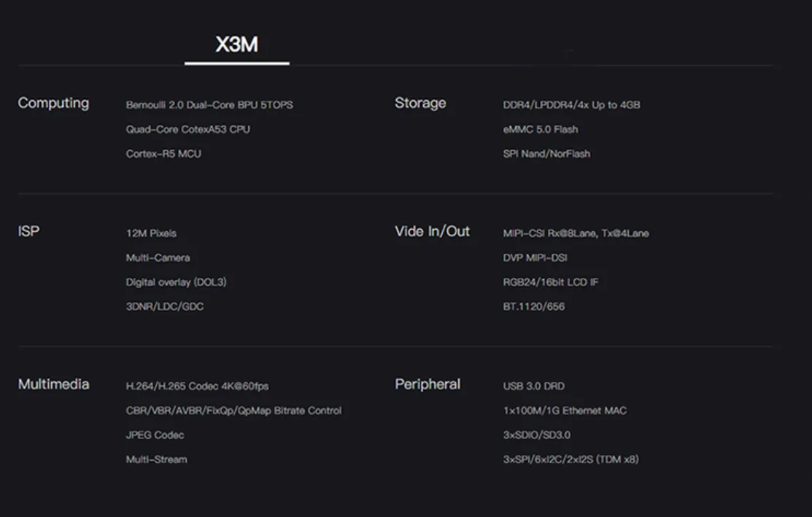The image size is (812, 517).
Task: Click the 1x100M/1G Ethernet MAC text
Action: coord(565,411)
